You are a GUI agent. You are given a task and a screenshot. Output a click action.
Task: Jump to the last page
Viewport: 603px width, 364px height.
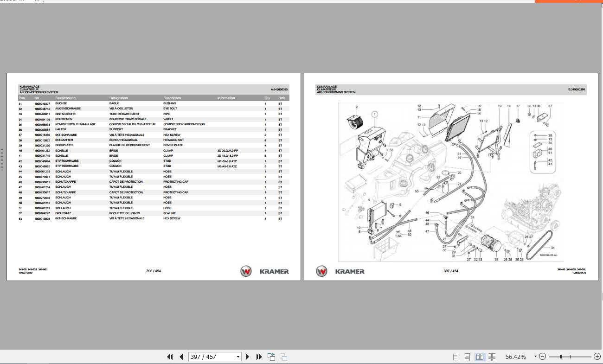click(x=259, y=357)
